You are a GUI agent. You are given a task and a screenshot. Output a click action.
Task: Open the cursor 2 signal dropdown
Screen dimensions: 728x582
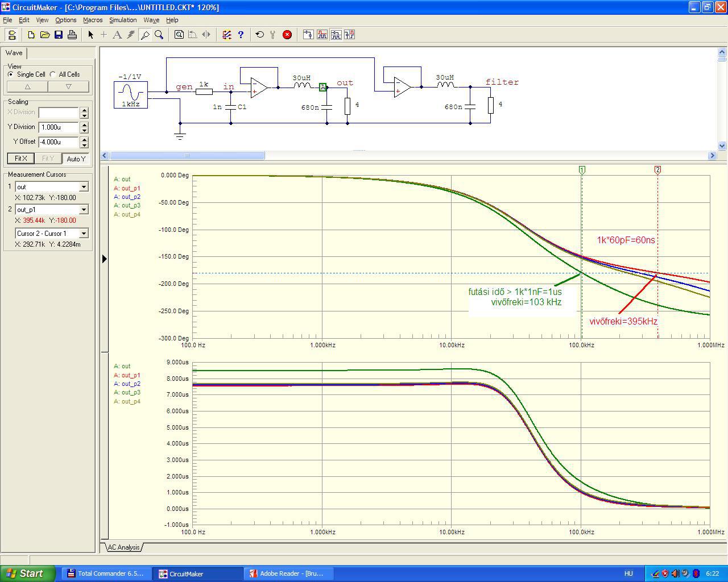(84, 210)
